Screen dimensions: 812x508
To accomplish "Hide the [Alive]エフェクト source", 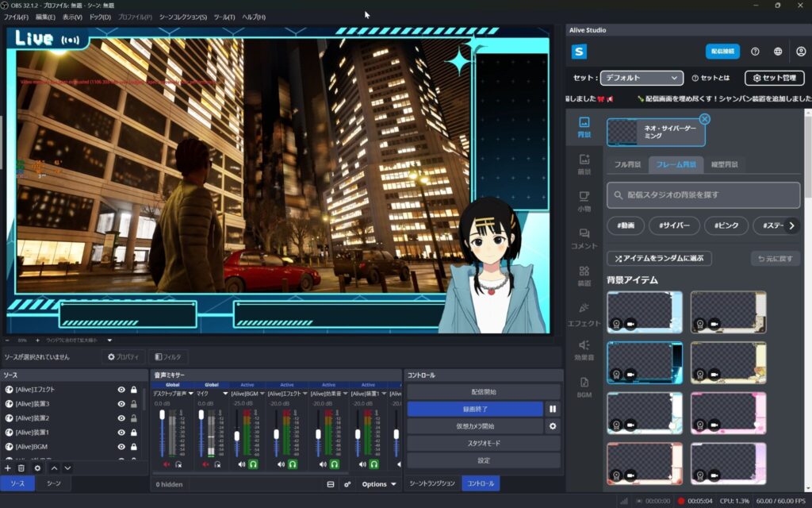I will (x=121, y=390).
